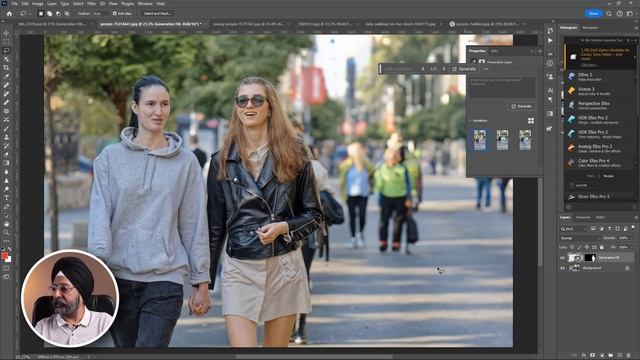The width and height of the screenshot is (640, 360).
Task: Open the Opacity dropdown arrow
Action: click(x=631, y=238)
